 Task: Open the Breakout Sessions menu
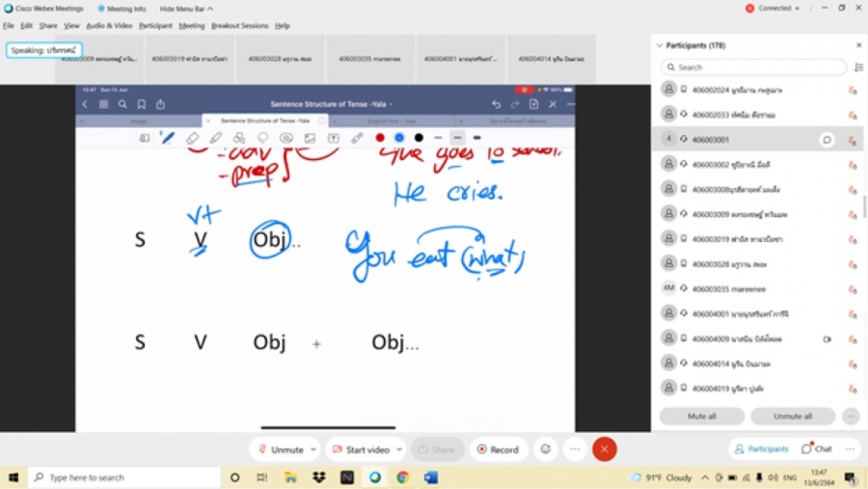(x=240, y=26)
